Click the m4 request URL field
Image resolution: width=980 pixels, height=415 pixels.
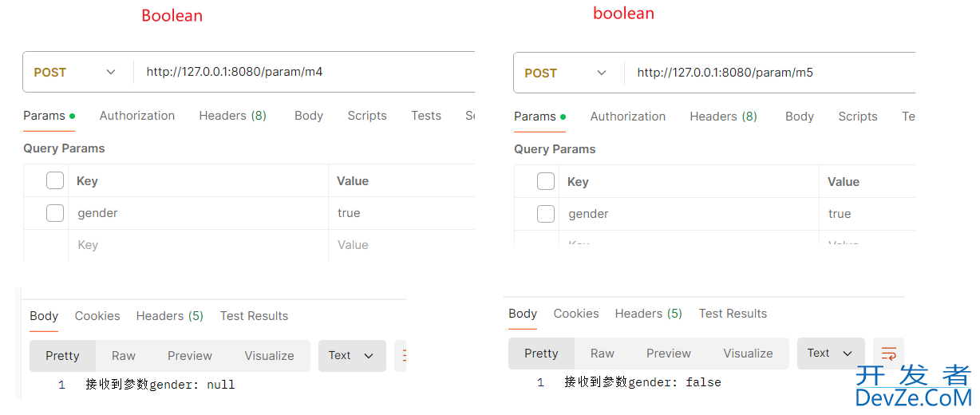point(305,72)
